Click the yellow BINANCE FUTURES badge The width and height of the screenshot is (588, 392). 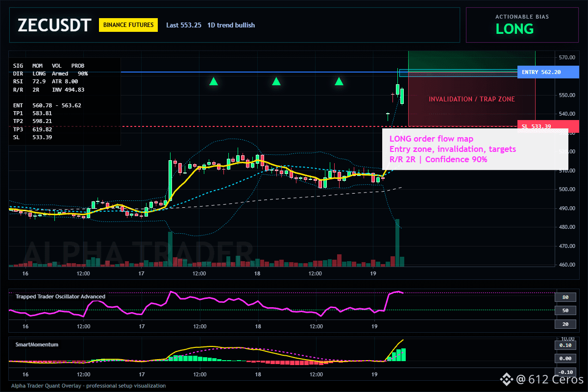[x=128, y=25]
